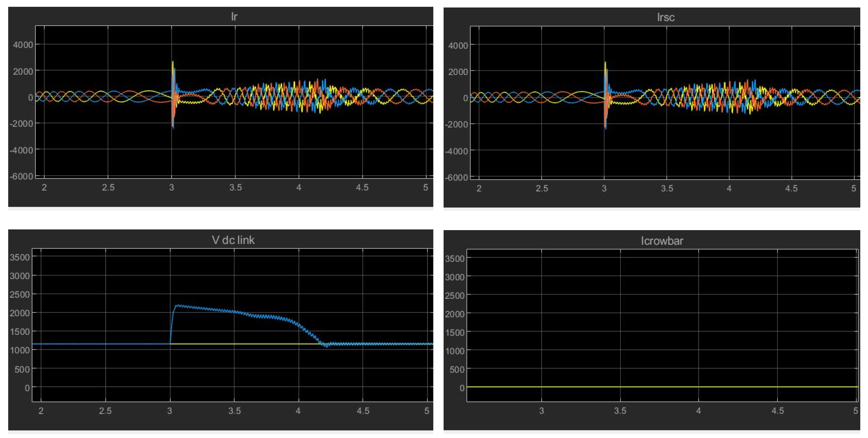The image size is (868, 438).
Task: Click the 3.5 x-axis tick in the Icrowbar plot
Action: pyautogui.click(x=620, y=411)
